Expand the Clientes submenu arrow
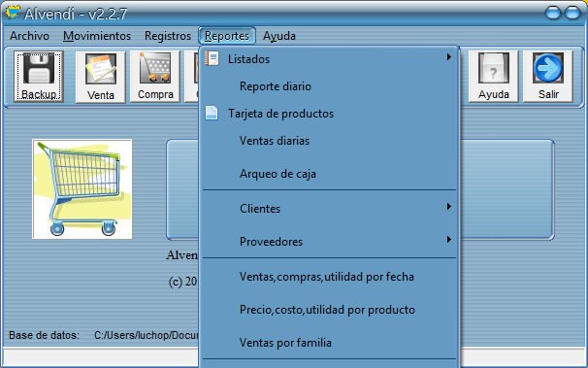Viewport: 588px width, 368px height. [448, 207]
